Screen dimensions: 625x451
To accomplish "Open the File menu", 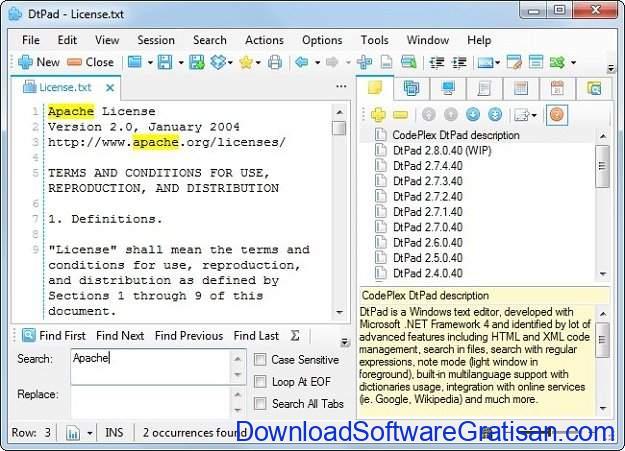I will click(31, 40).
